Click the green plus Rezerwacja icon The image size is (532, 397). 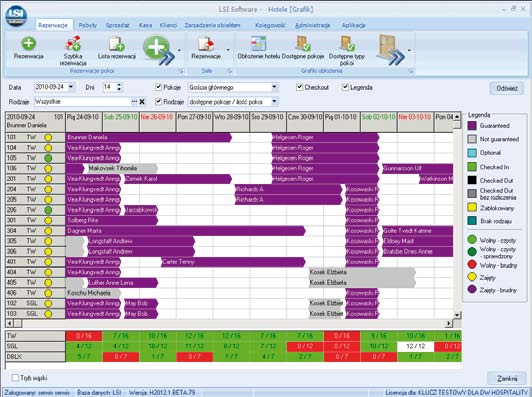[28, 43]
